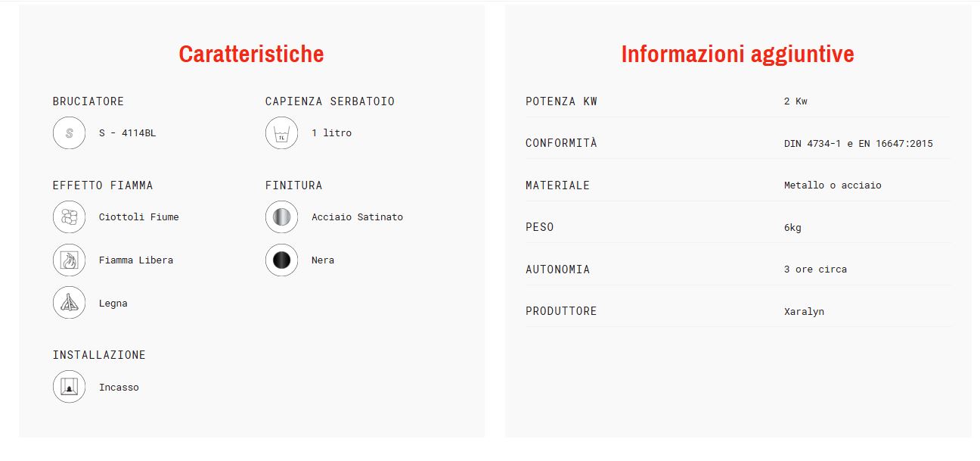Select the Fiamma Libera flame icon

click(x=69, y=260)
